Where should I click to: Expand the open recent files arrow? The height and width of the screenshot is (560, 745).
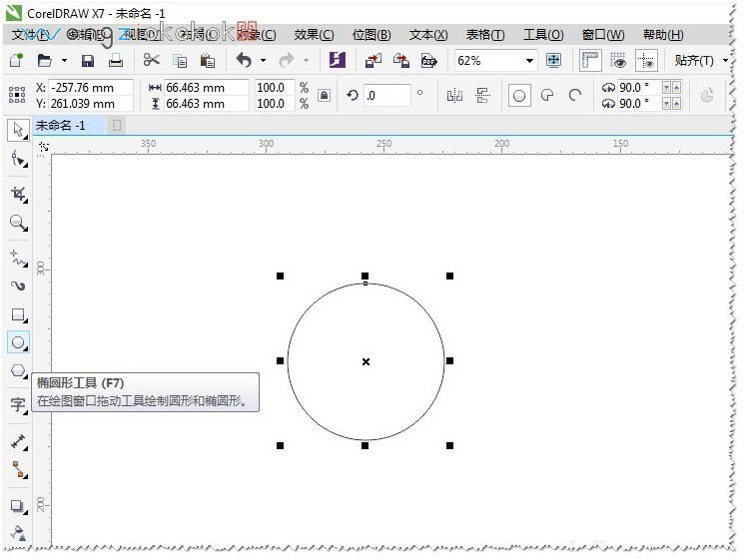click(64, 60)
